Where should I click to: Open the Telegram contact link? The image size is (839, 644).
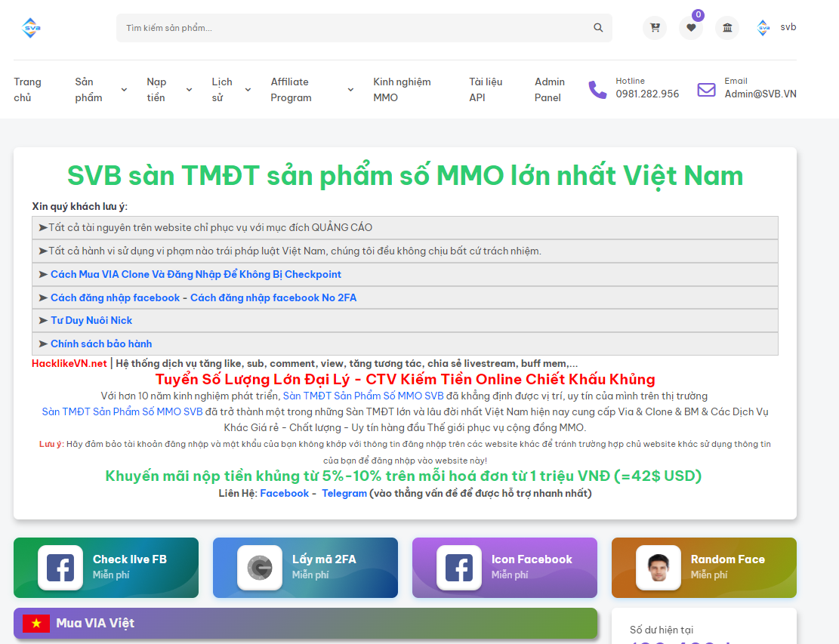click(x=344, y=493)
